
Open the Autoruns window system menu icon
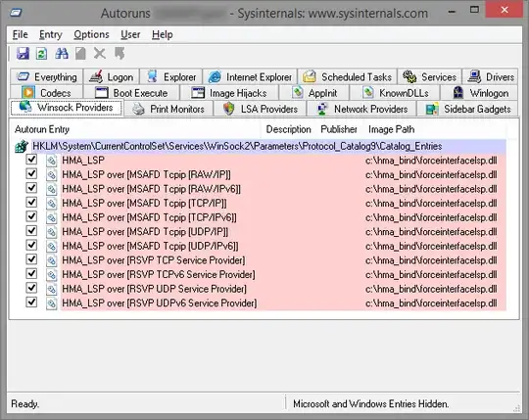click(x=16, y=13)
